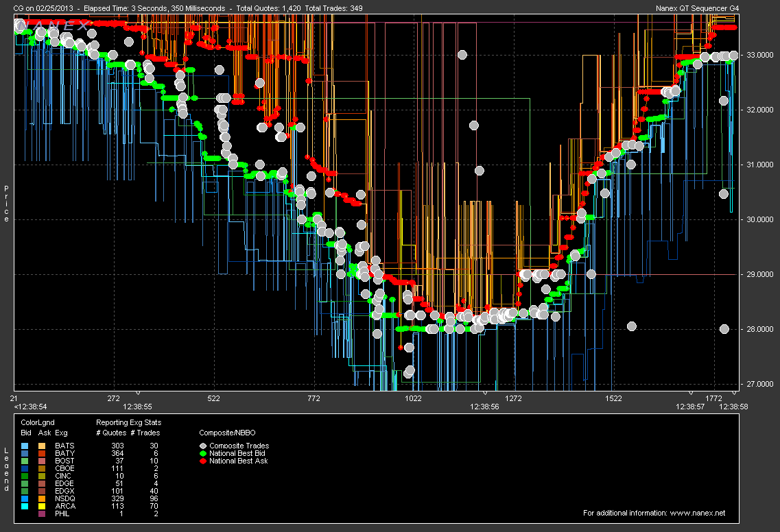Pick the BATY bid color swatch
780x532 pixels.
click(x=25, y=453)
